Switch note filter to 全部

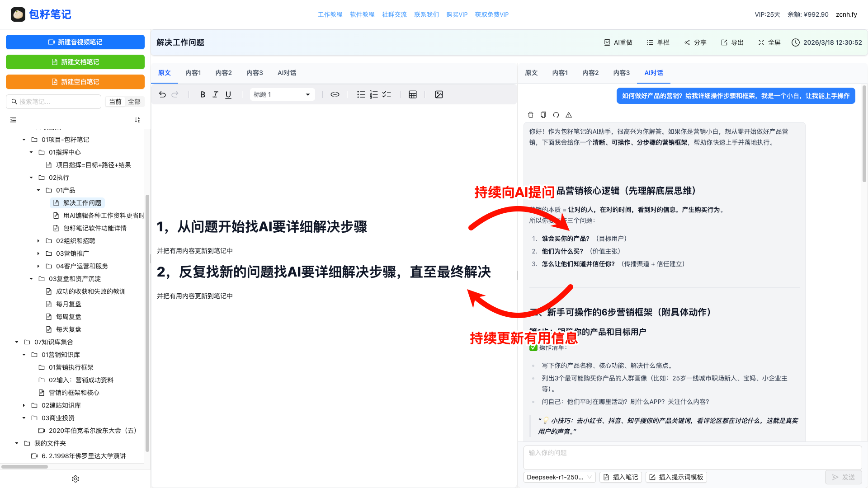[134, 102]
